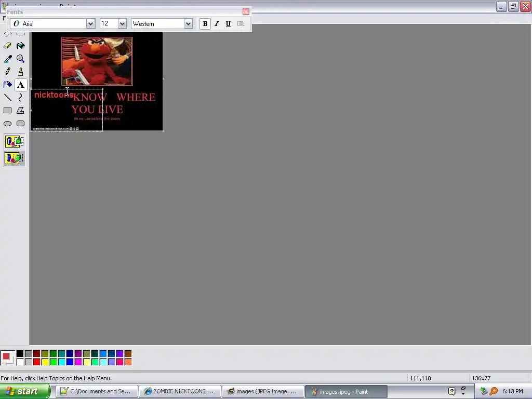
Task: Select the Text tool marked A
Action: [20, 85]
